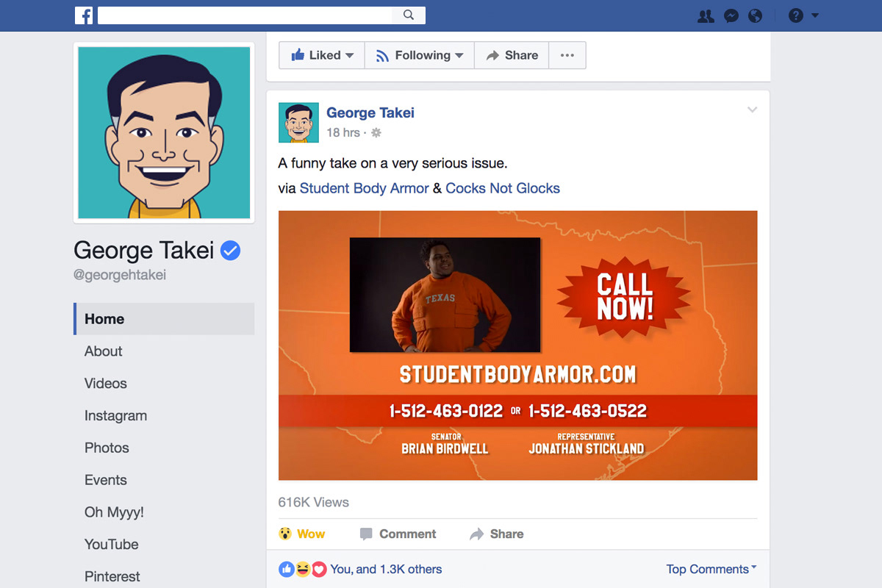Click the 616K Views text
This screenshot has height=588, width=882.
[314, 503]
